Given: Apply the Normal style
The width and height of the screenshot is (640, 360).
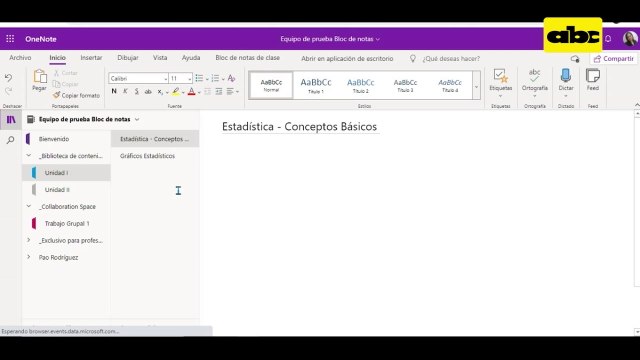Looking at the screenshot, I should point(271,85).
